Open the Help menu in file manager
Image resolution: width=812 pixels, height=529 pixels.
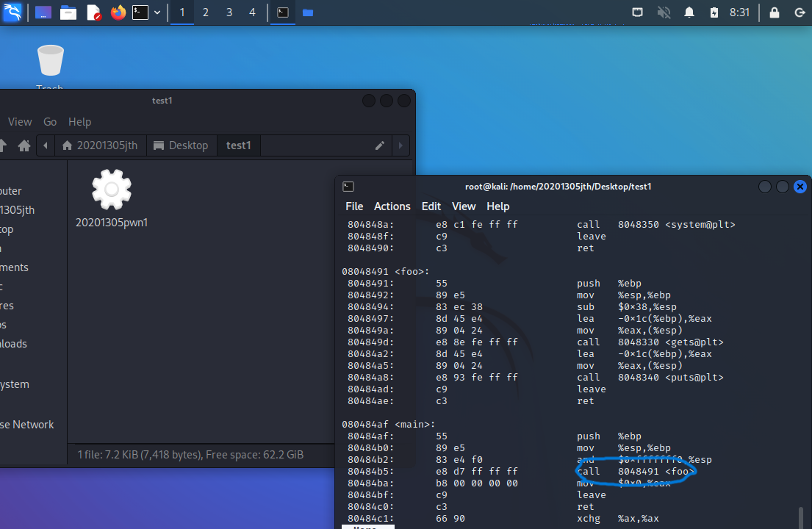[80, 122]
